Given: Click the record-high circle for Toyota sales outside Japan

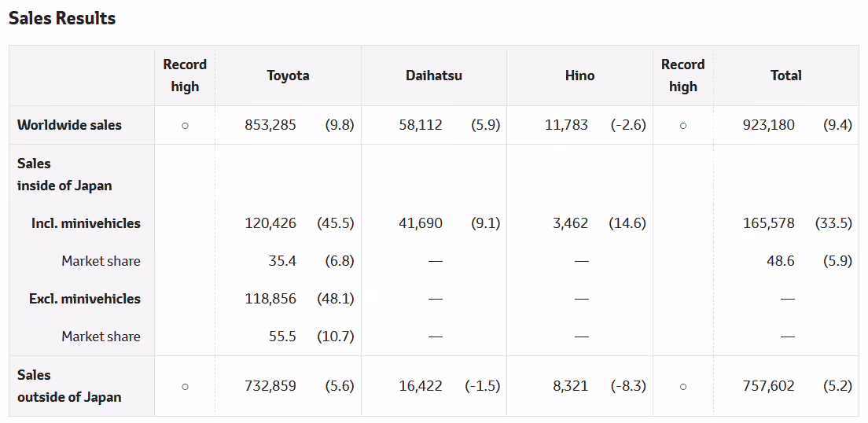Looking at the screenshot, I should point(185,386).
